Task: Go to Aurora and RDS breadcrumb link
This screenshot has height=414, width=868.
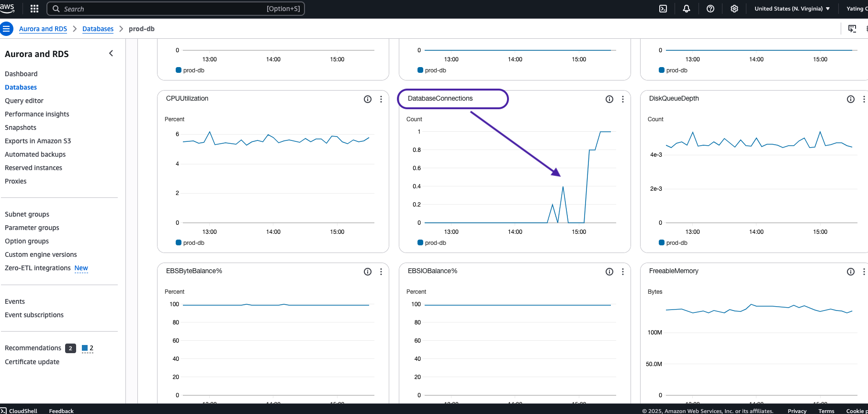Action: click(x=43, y=29)
